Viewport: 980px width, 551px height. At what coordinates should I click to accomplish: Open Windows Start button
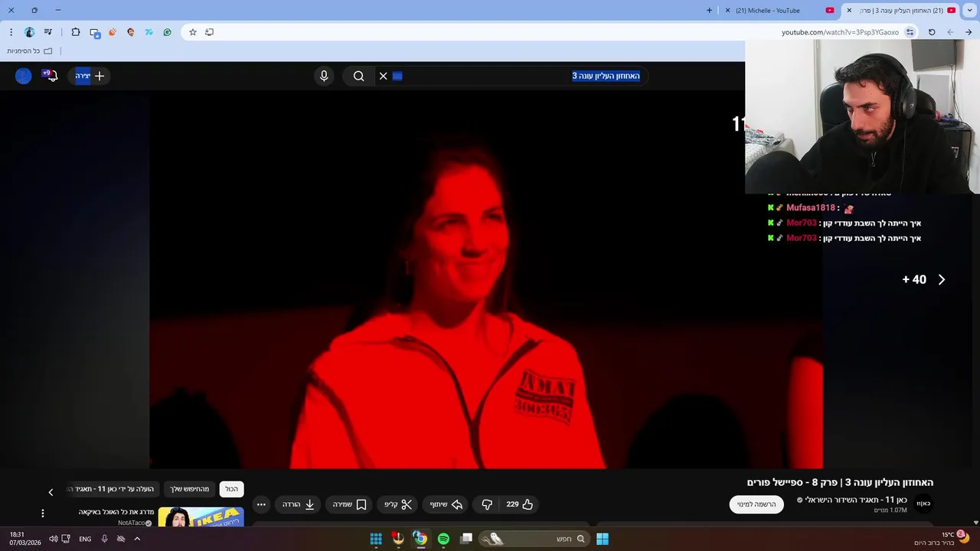[603, 539]
